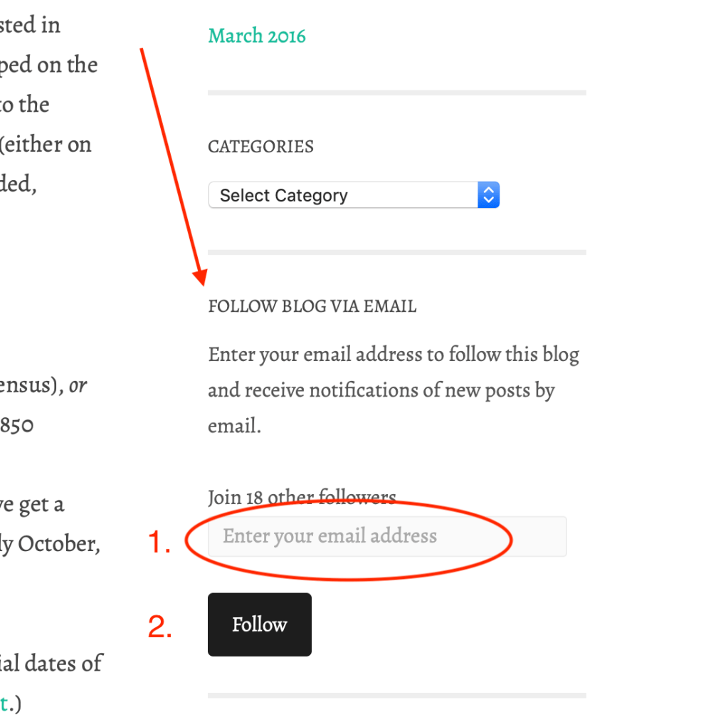Image resolution: width=728 pixels, height=722 pixels.
Task: Click the 'Join 18 other followers' text
Action: tap(301, 497)
